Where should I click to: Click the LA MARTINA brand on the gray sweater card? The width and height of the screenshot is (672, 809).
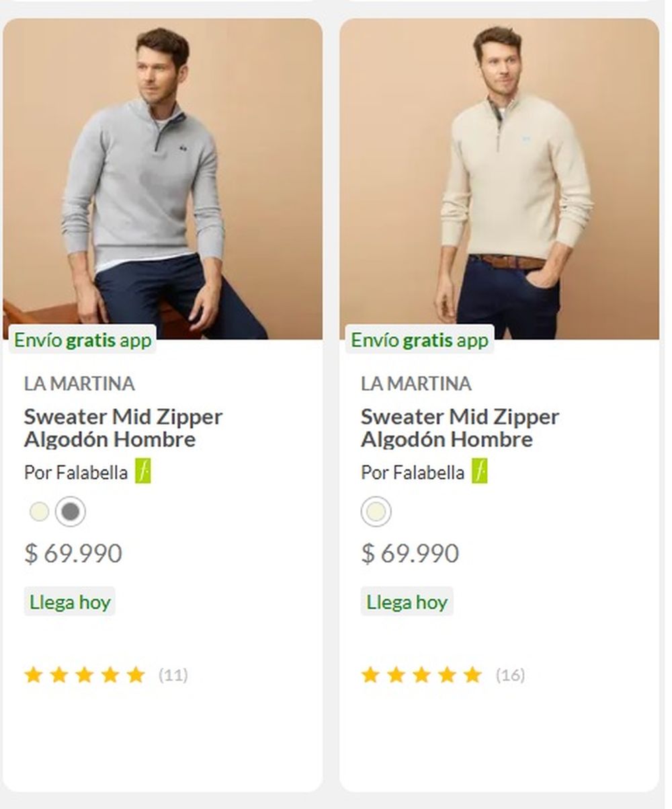click(79, 384)
